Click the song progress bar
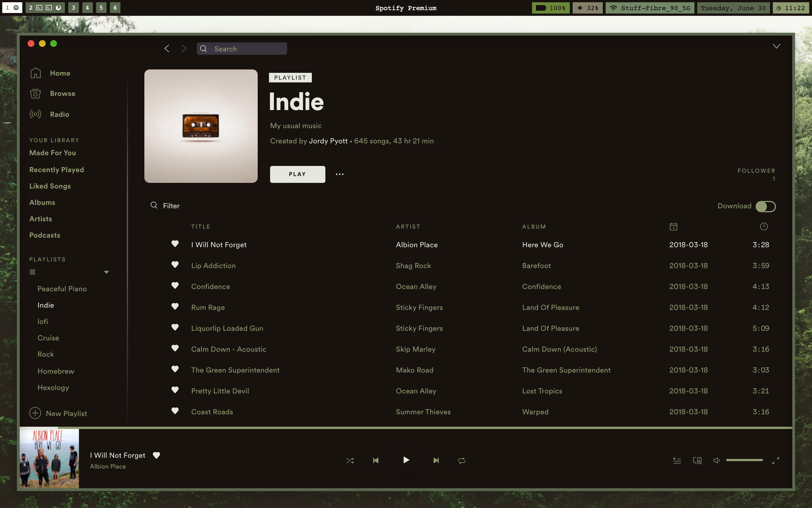812x508 pixels. 406,428
